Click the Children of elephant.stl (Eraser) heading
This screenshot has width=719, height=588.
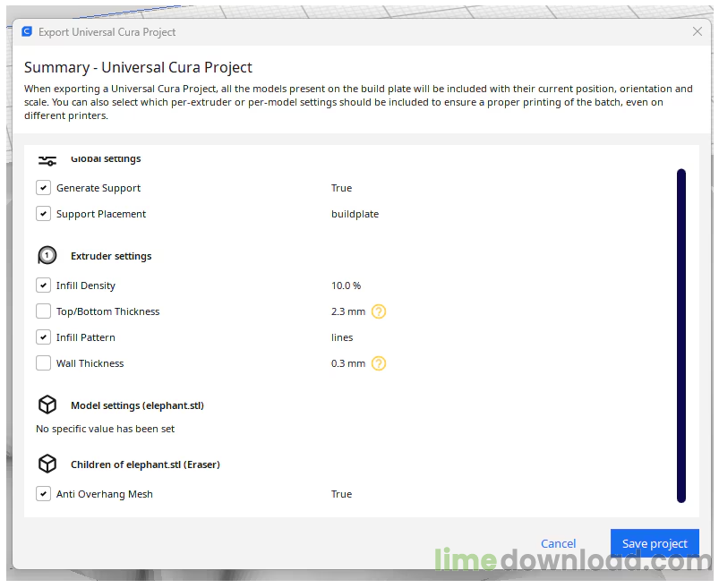145,464
